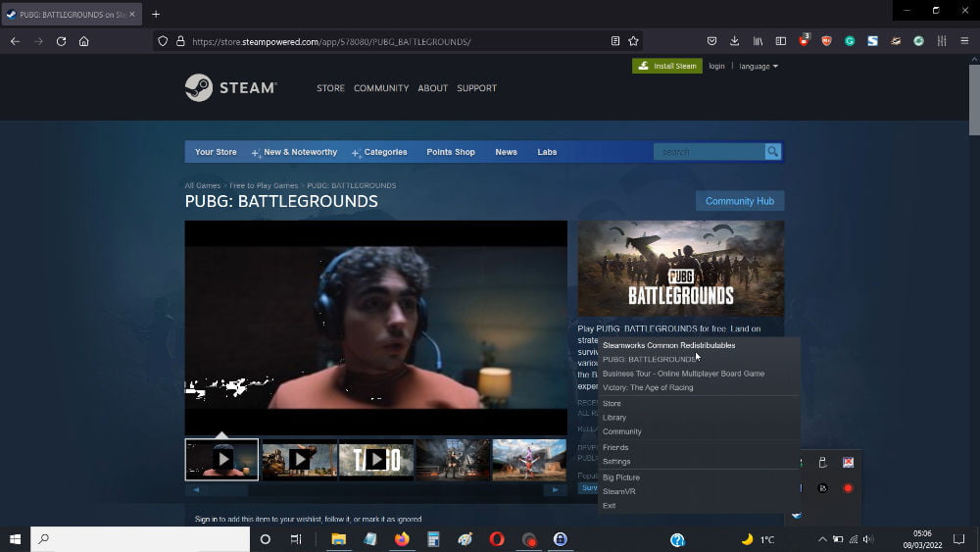Open the News tab
The image size is (980, 552).
pyautogui.click(x=507, y=152)
